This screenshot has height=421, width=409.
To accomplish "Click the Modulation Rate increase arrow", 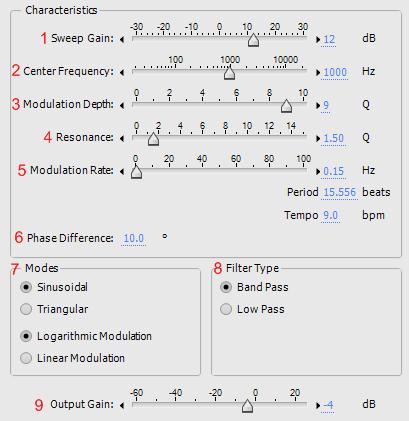I will (x=318, y=171).
